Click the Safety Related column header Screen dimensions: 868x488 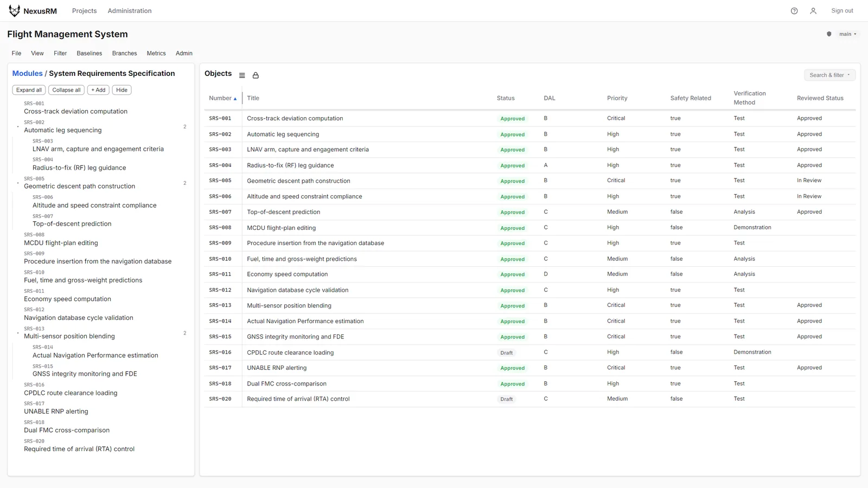[691, 99]
